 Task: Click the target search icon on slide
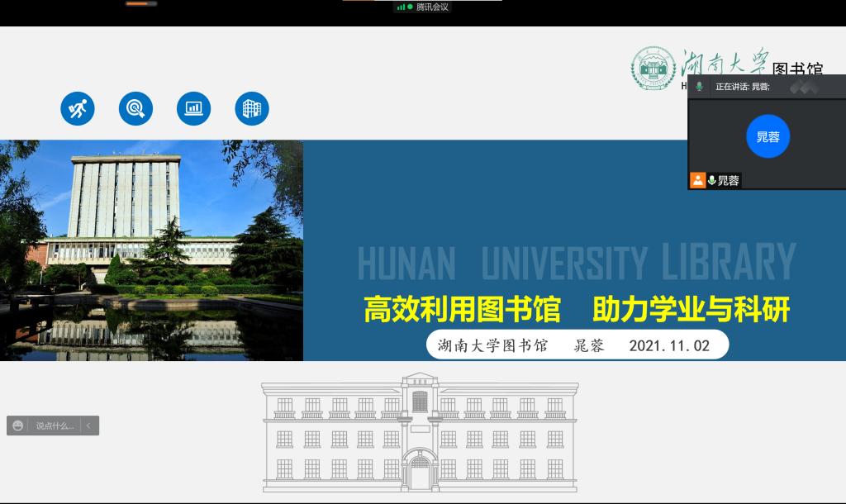click(x=135, y=108)
